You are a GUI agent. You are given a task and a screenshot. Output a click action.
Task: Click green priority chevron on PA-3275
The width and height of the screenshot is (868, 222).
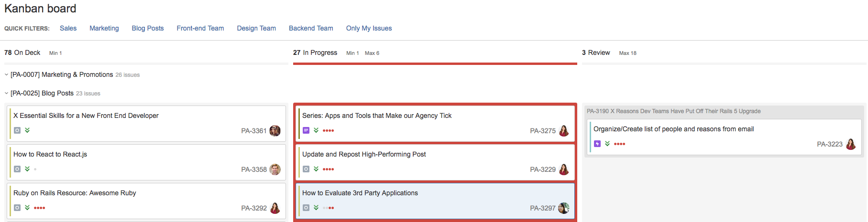pyautogui.click(x=316, y=130)
